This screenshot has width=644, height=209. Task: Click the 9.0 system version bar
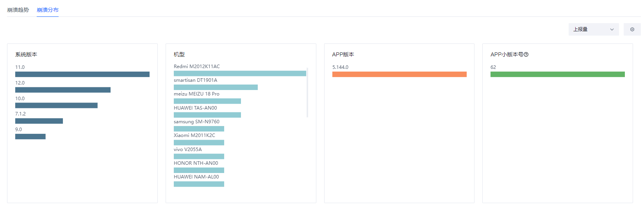pos(30,137)
